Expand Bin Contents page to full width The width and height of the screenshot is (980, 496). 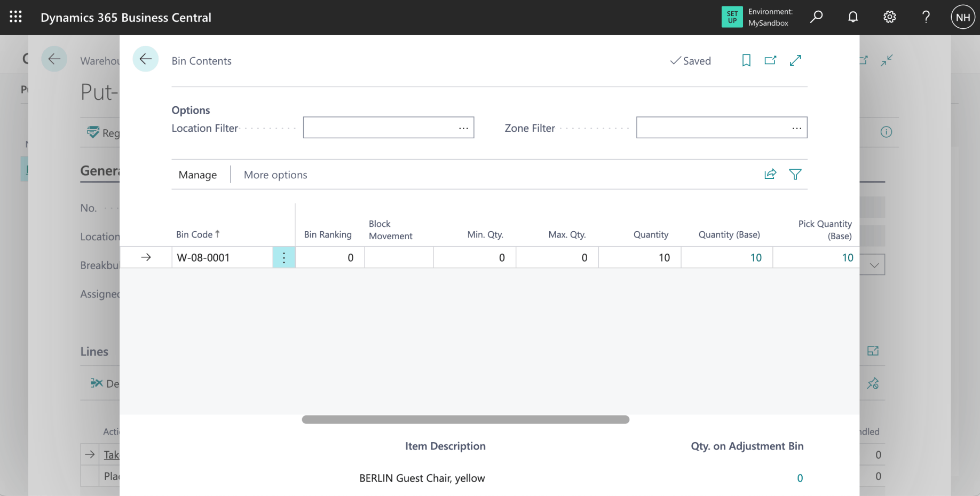click(795, 60)
